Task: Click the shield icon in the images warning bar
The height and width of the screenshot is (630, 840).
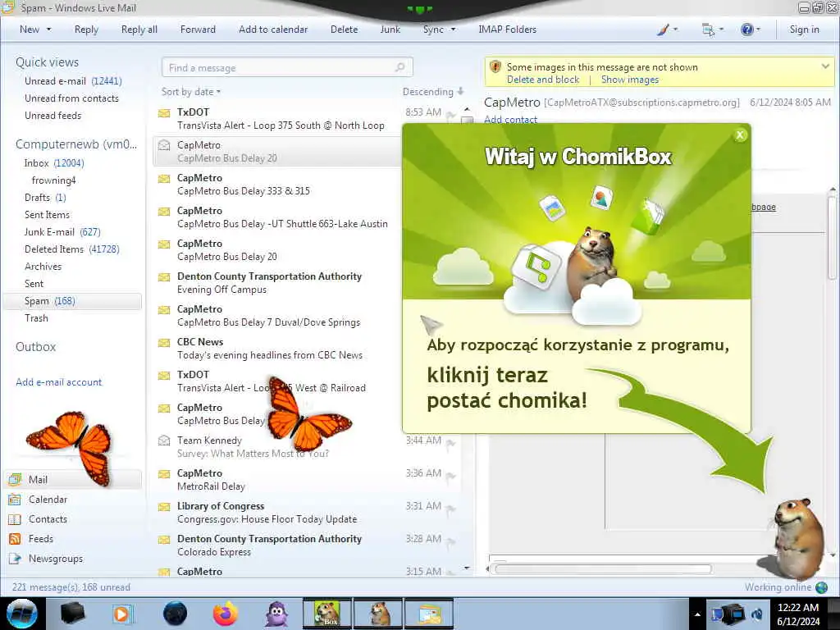Action: (x=495, y=67)
